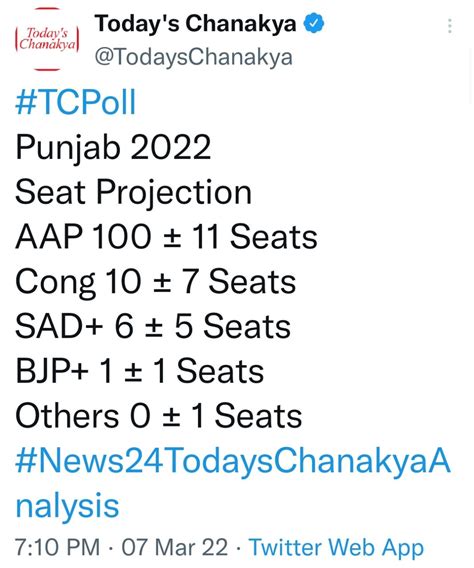Screen dimensions: 474x568
Task: Select the SAD+ 6 ± 5 Seats line
Action: 153,326
